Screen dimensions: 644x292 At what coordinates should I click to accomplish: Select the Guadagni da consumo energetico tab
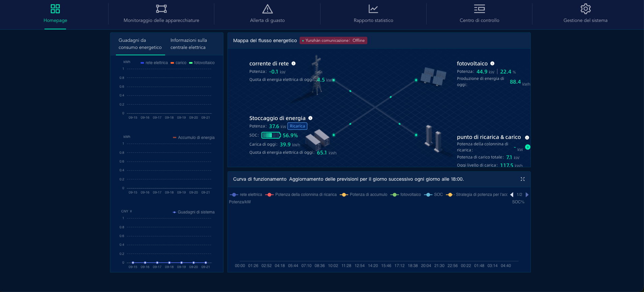[x=140, y=44]
